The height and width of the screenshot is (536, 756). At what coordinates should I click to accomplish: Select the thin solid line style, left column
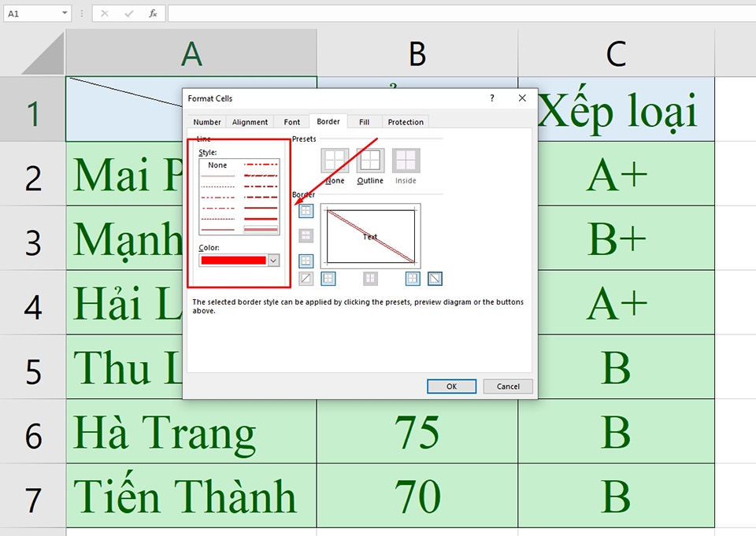click(x=217, y=230)
